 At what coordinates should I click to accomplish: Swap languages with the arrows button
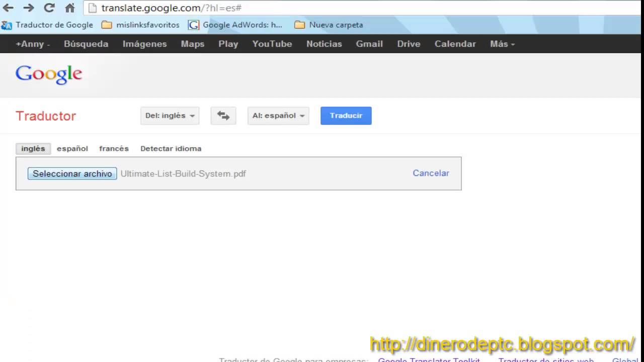coord(223,116)
